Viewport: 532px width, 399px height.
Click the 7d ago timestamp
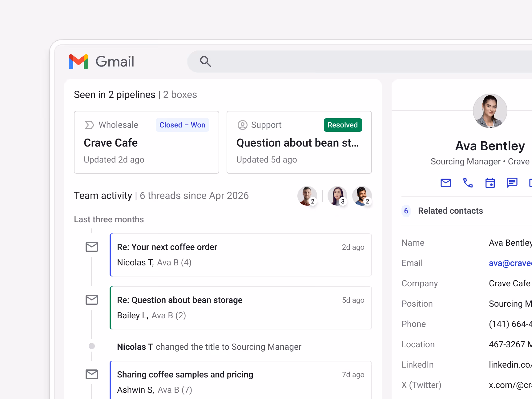pyautogui.click(x=353, y=375)
